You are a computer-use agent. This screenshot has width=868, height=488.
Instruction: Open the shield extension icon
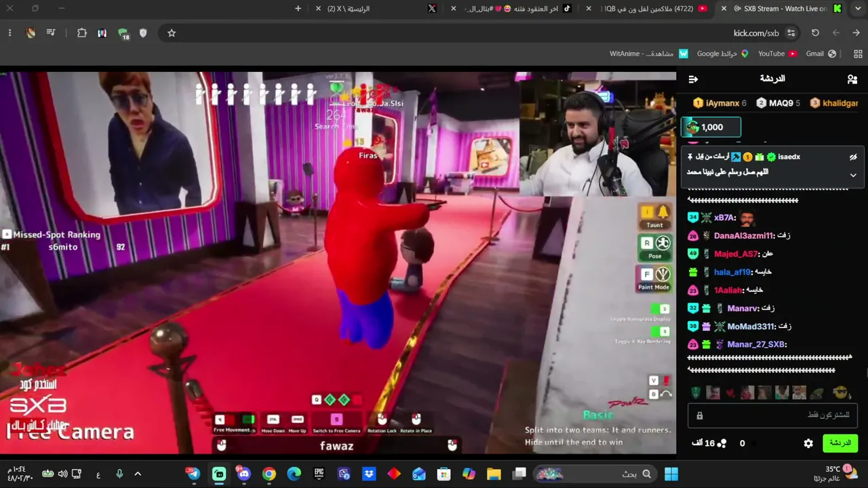tap(143, 33)
